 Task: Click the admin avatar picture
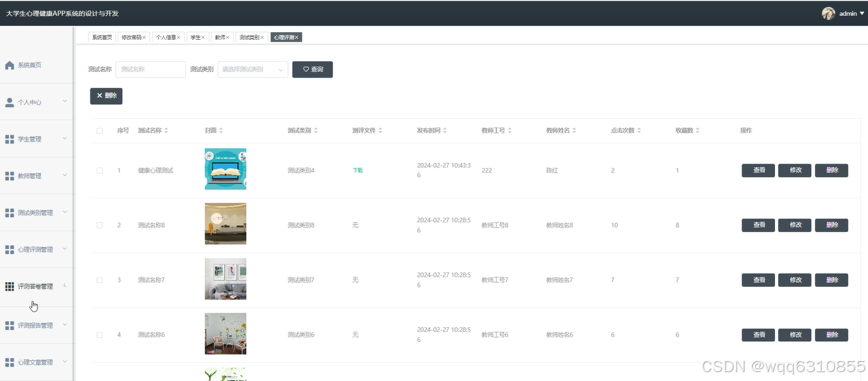[x=828, y=13]
